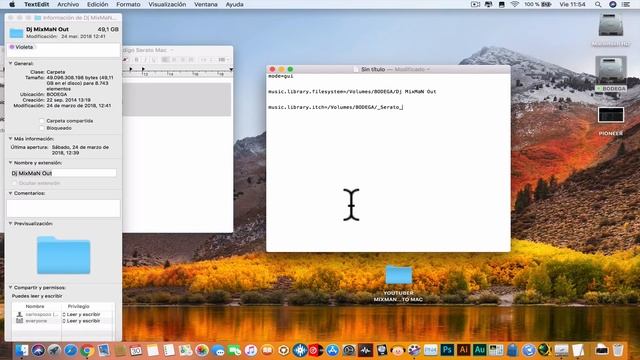640x360 pixels.
Task: Open the BODEGA drive on desktop
Action: click(x=611, y=73)
